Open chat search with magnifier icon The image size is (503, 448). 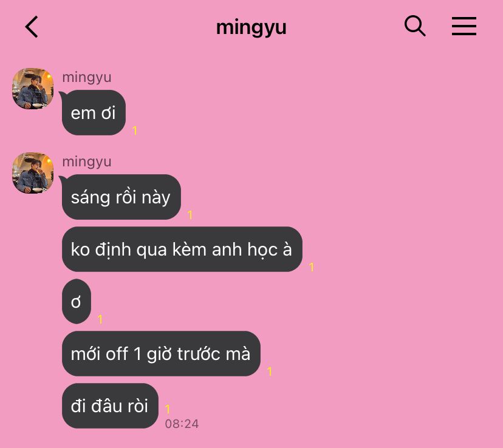point(415,25)
